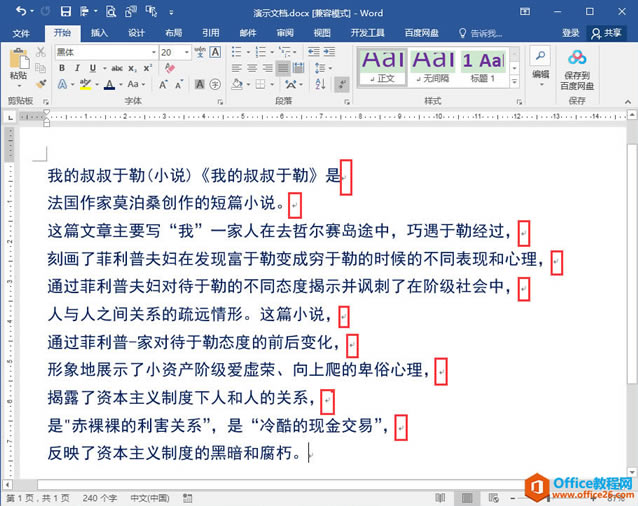Increase paragraph indent
This screenshot has width=638, height=506.
click(329, 52)
